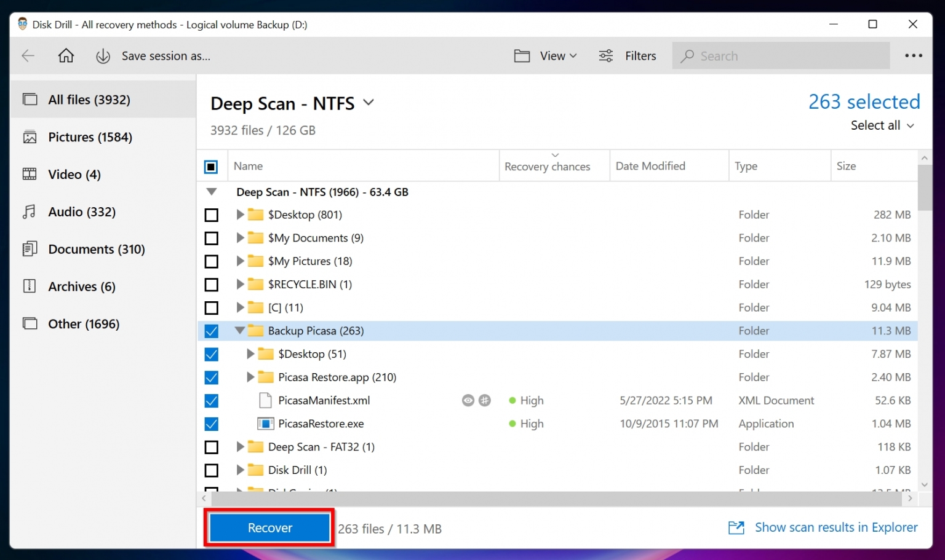This screenshot has width=945, height=560.
Task: Click the Show scan results in Explorer icon
Action: point(736,527)
